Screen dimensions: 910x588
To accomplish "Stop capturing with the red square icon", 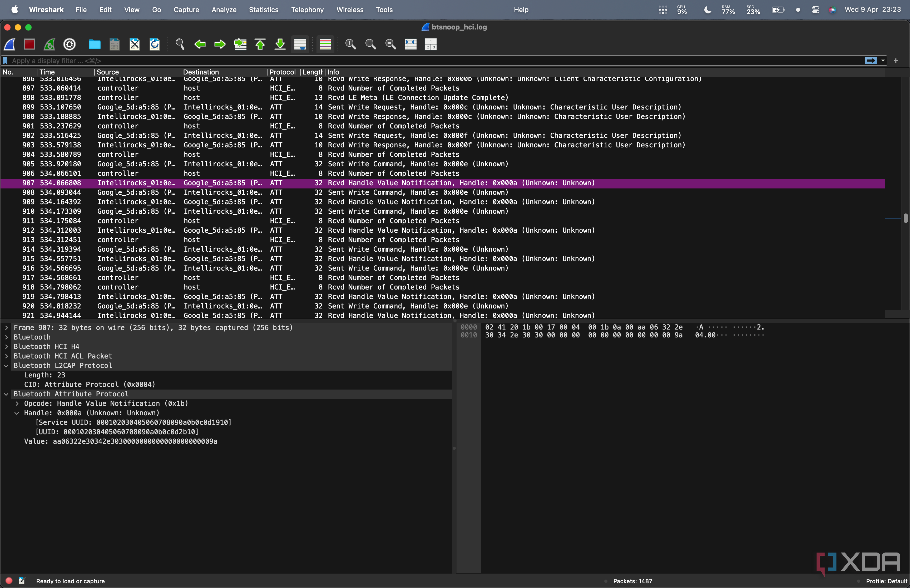I will click(x=29, y=44).
